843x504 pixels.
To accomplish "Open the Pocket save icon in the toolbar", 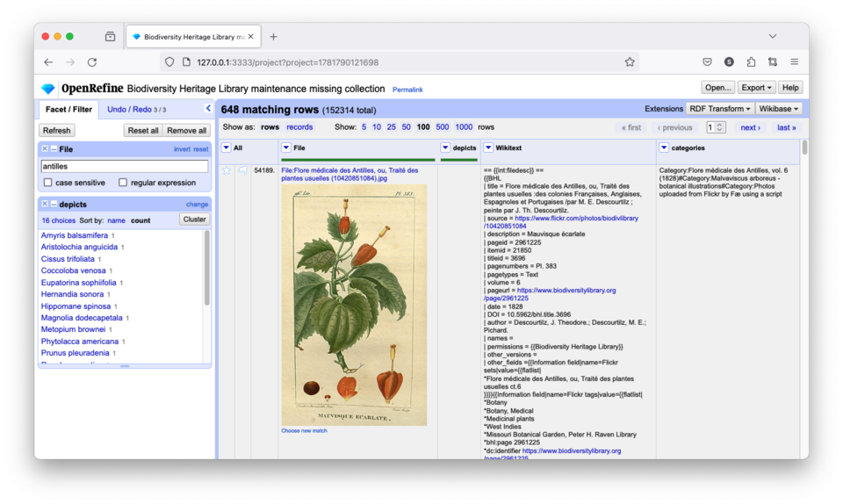I will pos(707,62).
